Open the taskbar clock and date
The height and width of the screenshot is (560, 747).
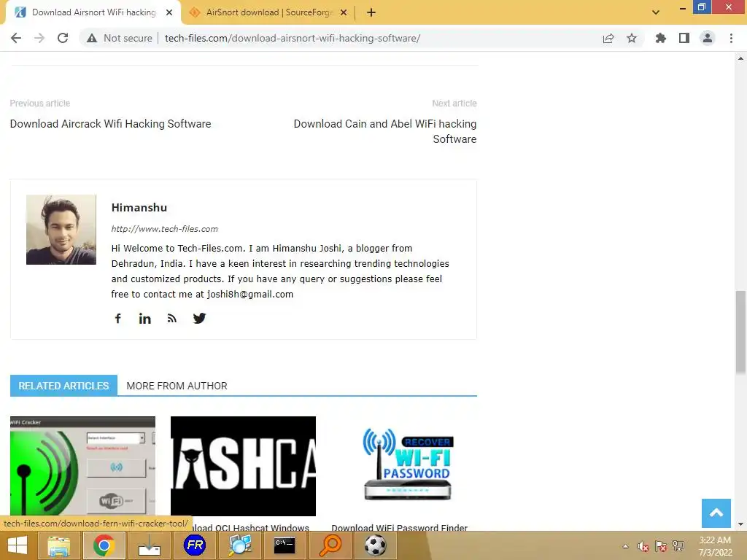(x=715, y=546)
